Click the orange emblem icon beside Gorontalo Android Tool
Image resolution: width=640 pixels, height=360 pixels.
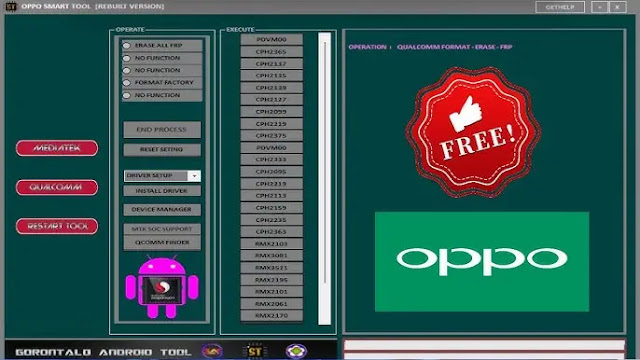[212, 351]
